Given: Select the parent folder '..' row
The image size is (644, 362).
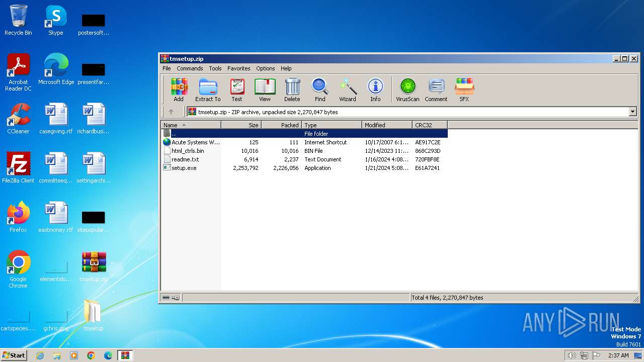Looking at the screenshot, I should [304, 134].
